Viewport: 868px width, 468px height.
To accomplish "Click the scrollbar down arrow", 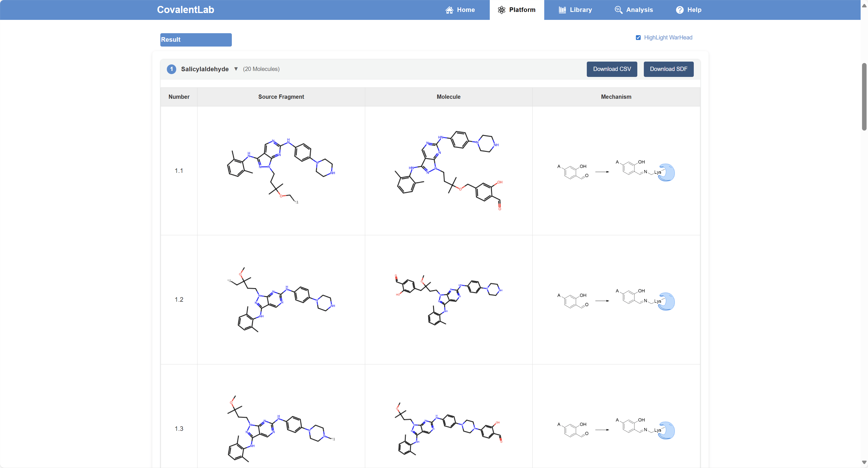I will pyautogui.click(x=864, y=462).
